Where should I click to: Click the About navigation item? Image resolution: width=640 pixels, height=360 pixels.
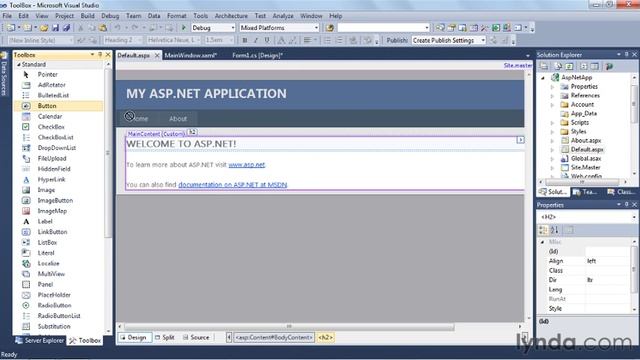pos(178,119)
